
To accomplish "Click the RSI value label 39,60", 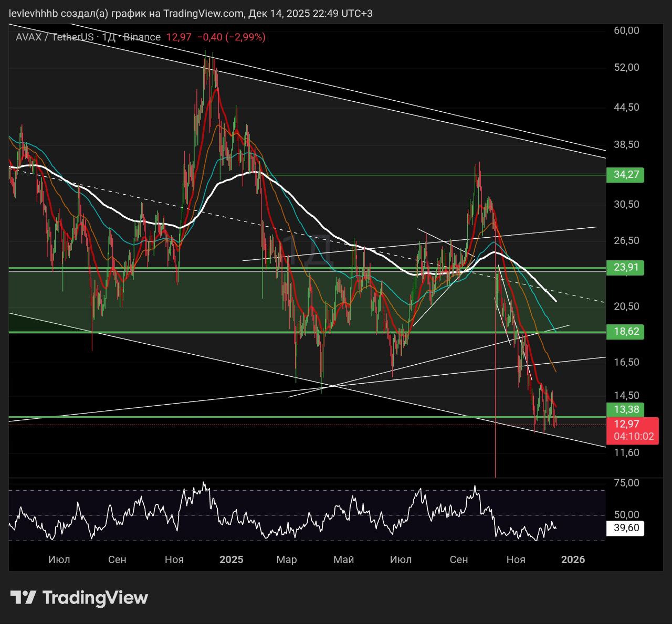I will (x=625, y=528).
